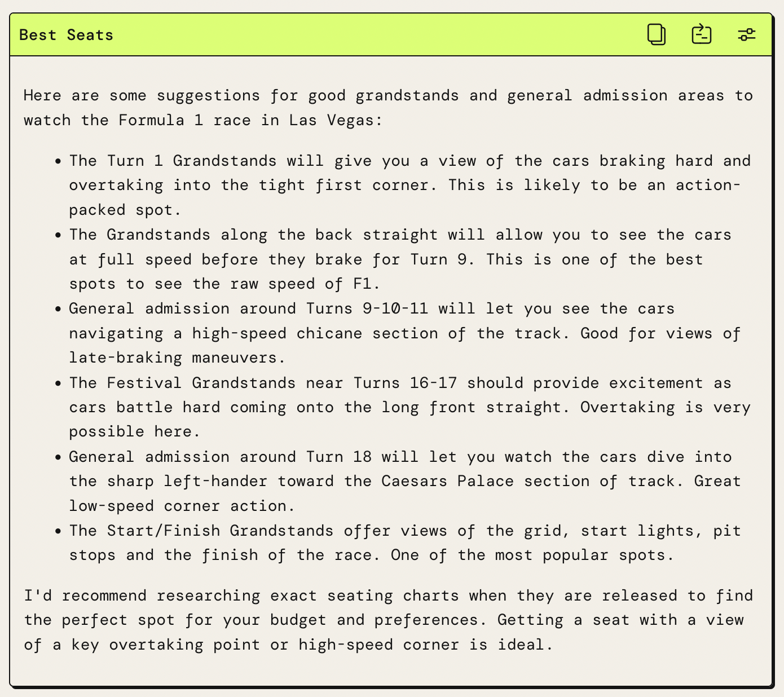Click the closing paragraph about seating charts
The width and height of the screenshot is (784, 697).
pos(389,620)
